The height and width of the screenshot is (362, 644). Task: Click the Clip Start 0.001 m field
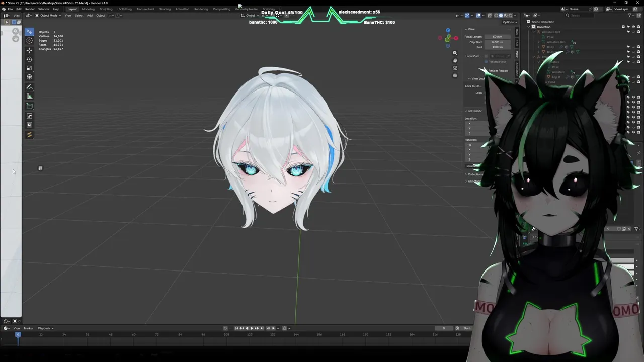(497, 42)
